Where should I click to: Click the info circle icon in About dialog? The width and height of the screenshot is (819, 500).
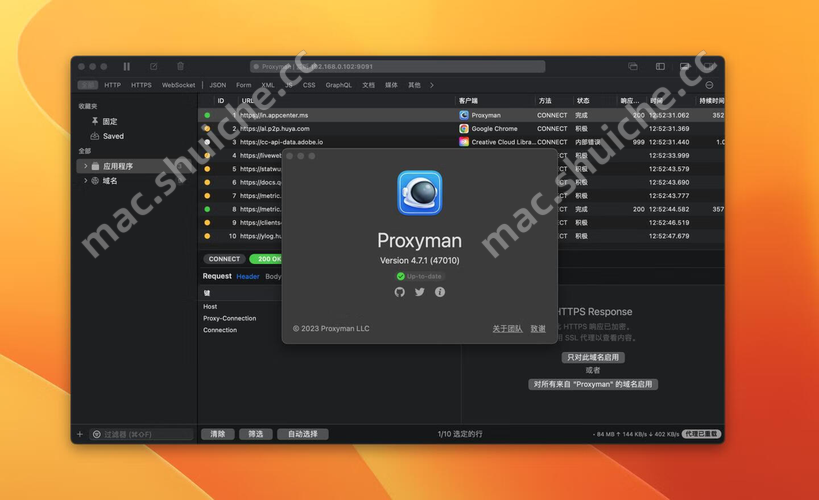(x=440, y=292)
